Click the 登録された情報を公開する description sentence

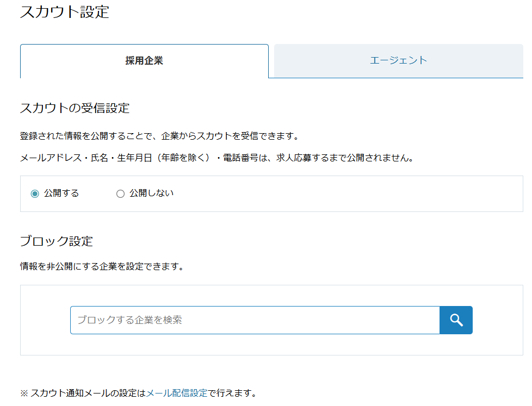click(159, 136)
